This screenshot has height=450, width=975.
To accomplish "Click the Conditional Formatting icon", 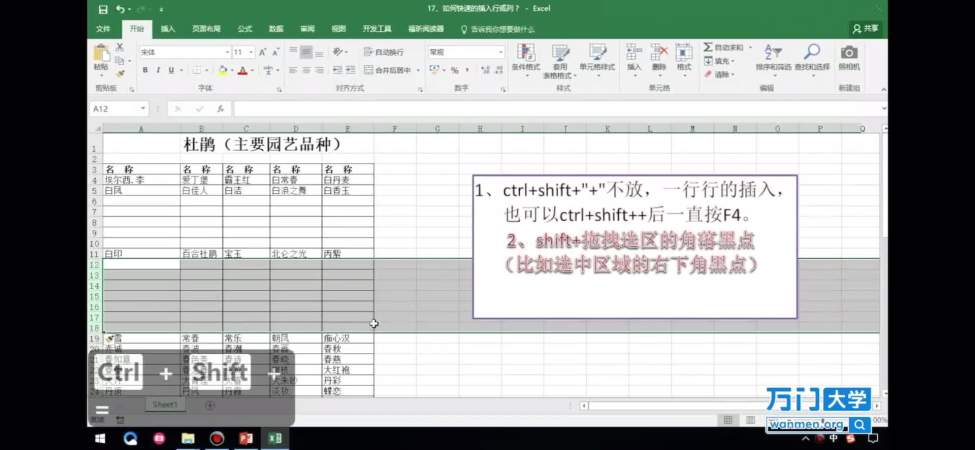I will tap(525, 53).
